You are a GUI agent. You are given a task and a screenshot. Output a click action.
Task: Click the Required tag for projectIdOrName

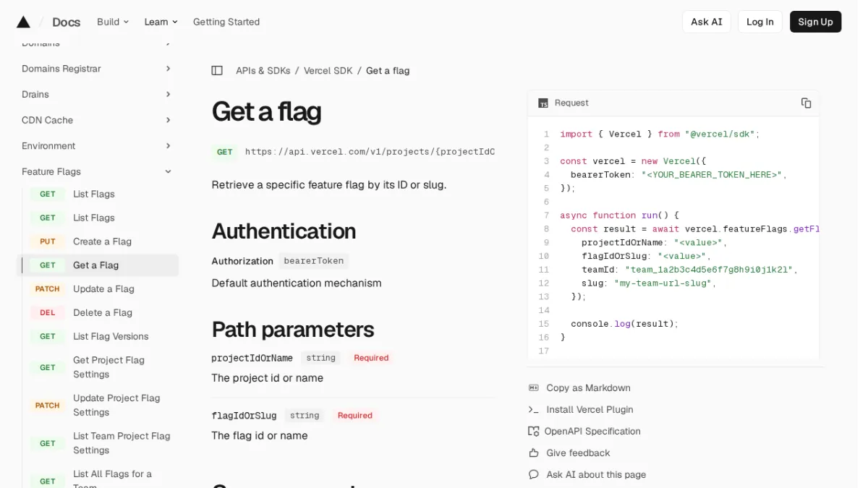pos(371,358)
